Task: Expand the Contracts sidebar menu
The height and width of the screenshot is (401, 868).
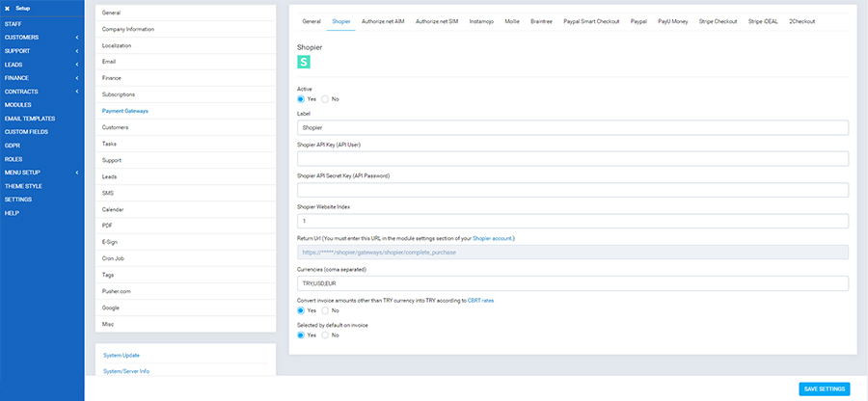Action: tap(42, 92)
